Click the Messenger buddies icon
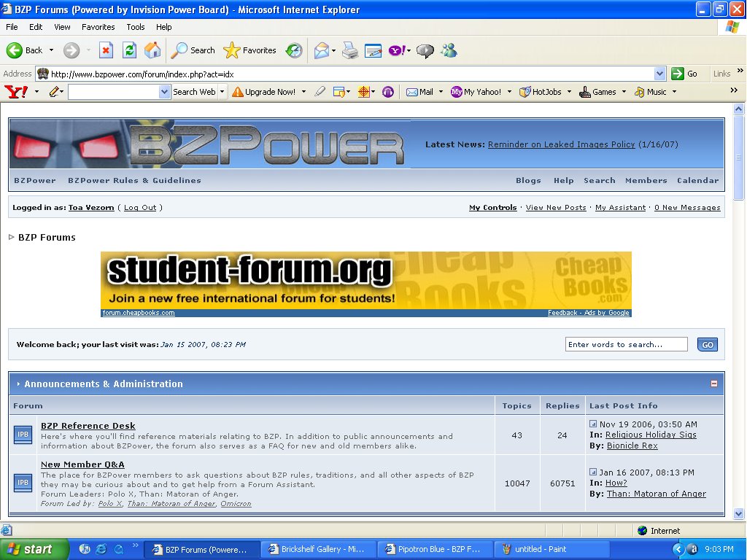Viewport: 747px width, 560px height. click(x=449, y=50)
